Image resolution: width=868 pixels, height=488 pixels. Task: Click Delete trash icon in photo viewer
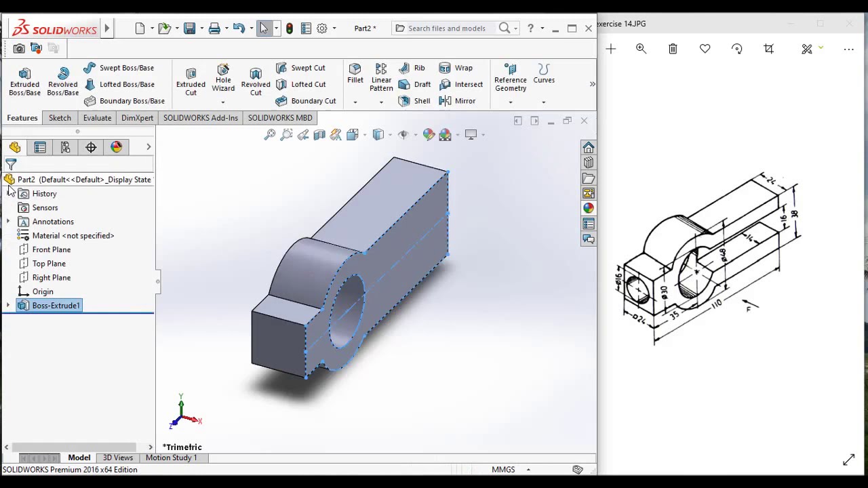pyautogui.click(x=673, y=49)
